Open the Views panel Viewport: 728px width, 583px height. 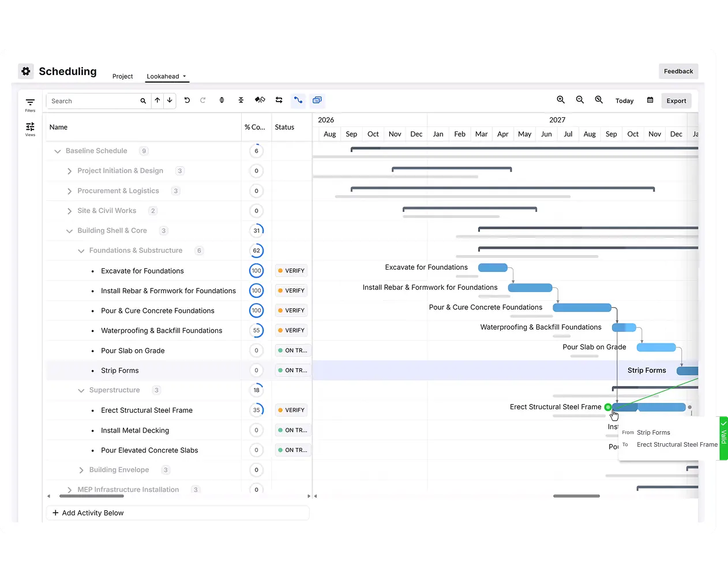30,129
